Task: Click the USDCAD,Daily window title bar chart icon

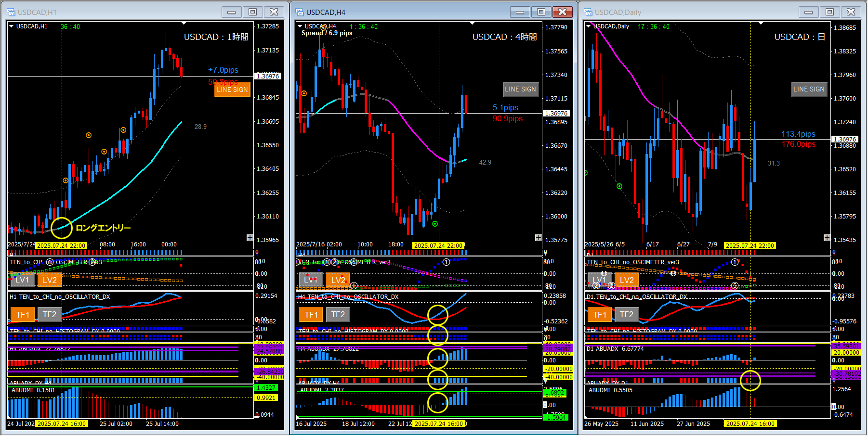Action: (588, 12)
